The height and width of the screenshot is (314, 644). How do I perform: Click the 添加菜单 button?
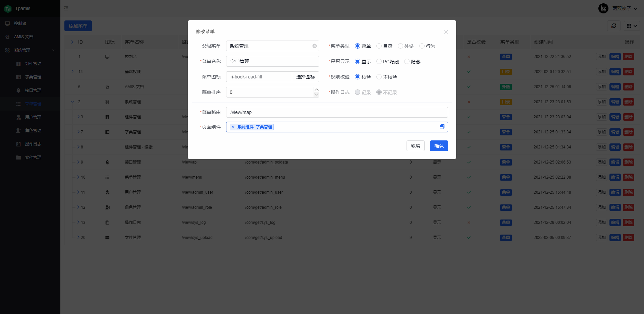(x=78, y=26)
